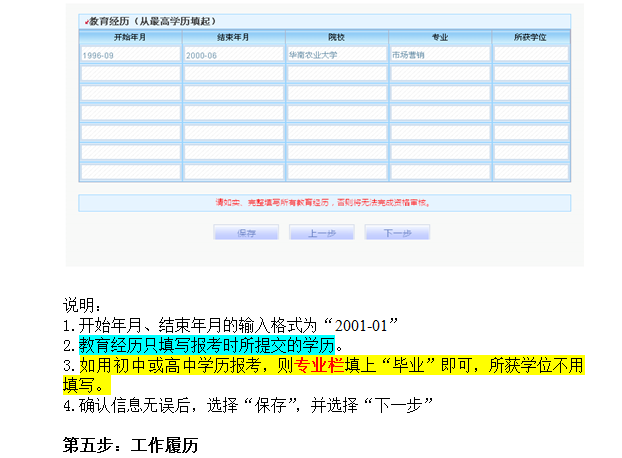Click the 说明 label

82,305
